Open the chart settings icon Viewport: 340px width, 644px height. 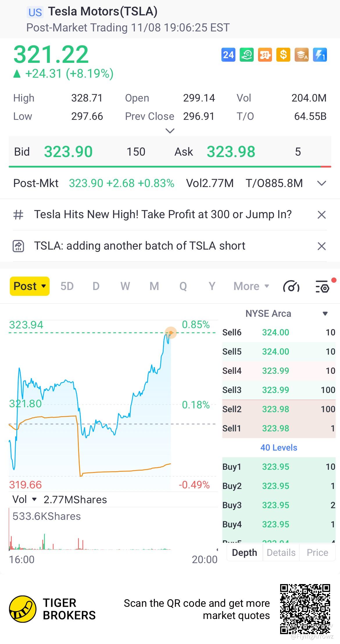[322, 287]
